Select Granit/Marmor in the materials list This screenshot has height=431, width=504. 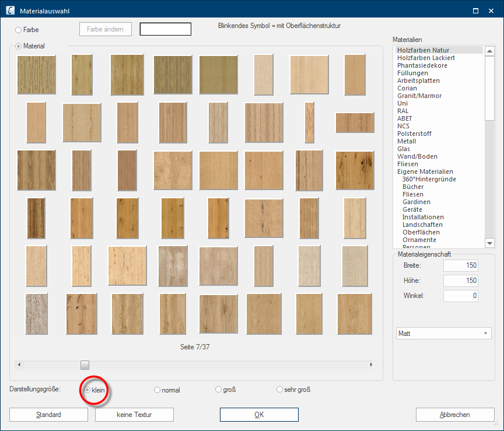[x=419, y=96]
